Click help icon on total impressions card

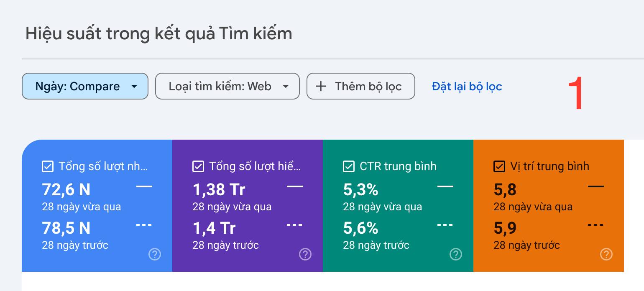(305, 254)
